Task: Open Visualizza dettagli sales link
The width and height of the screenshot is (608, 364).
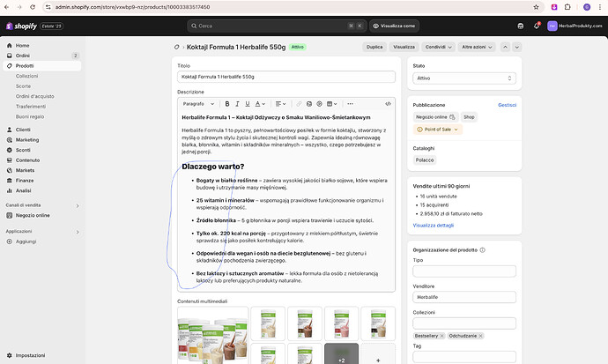Action: pos(434,226)
